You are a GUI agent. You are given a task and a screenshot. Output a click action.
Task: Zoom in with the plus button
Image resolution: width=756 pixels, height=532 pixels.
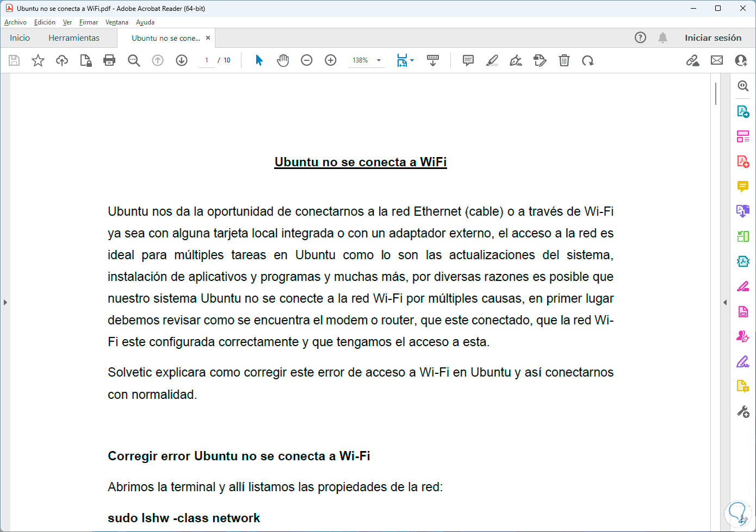(331, 60)
